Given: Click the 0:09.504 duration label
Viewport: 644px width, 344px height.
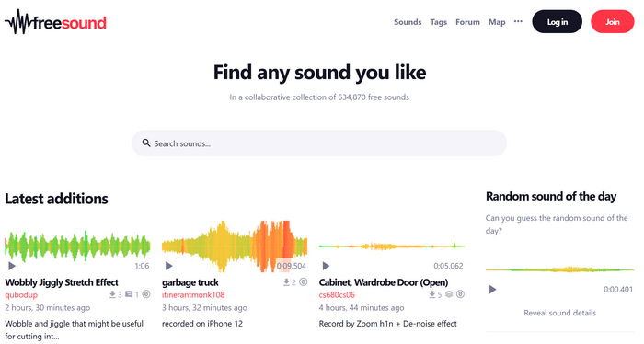Looking at the screenshot, I should click(292, 266).
